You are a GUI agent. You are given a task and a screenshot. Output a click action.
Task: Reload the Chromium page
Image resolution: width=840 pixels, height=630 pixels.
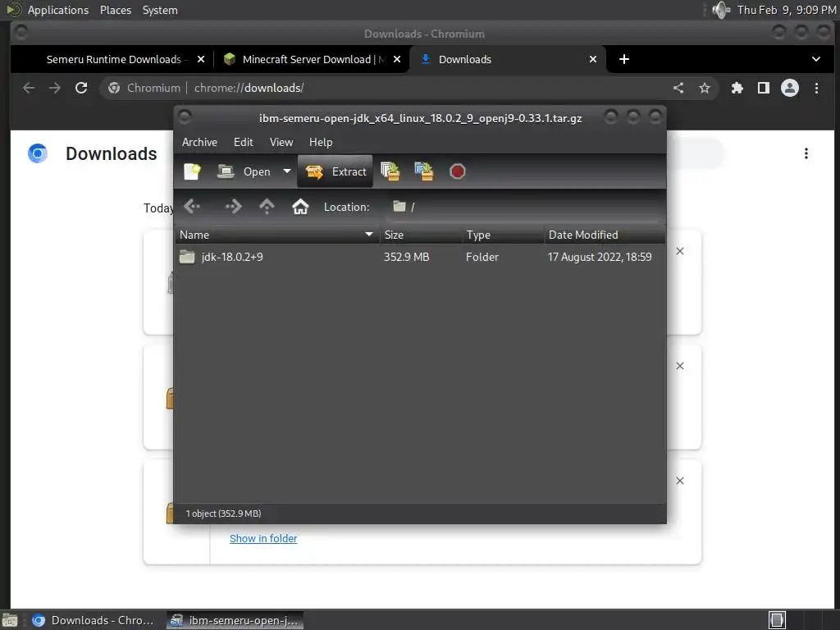(81, 88)
